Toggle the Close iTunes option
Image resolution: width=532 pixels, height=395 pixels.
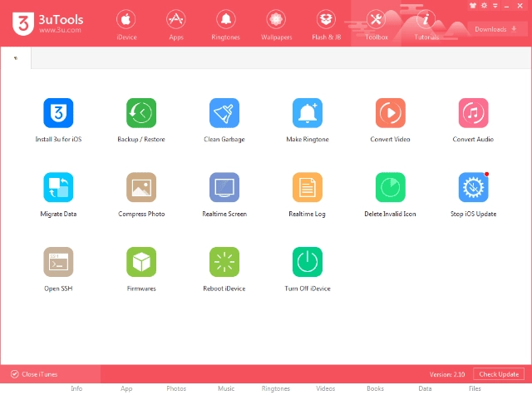(x=34, y=374)
